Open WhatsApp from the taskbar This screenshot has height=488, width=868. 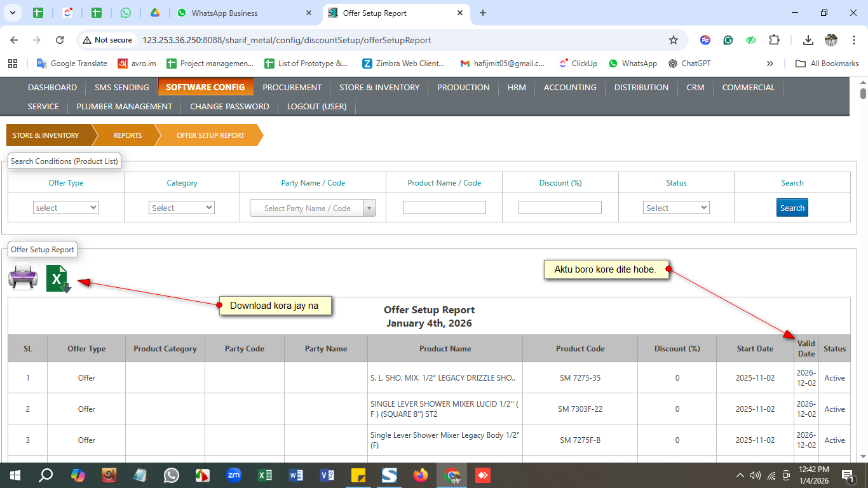click(x=172, y=475)
